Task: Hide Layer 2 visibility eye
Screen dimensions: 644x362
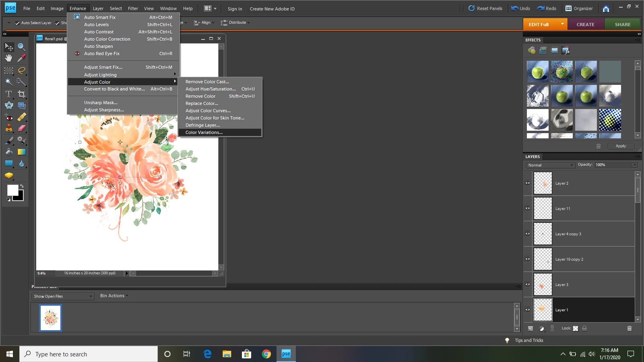Action: pyautogui.click(x=528, y=183)
